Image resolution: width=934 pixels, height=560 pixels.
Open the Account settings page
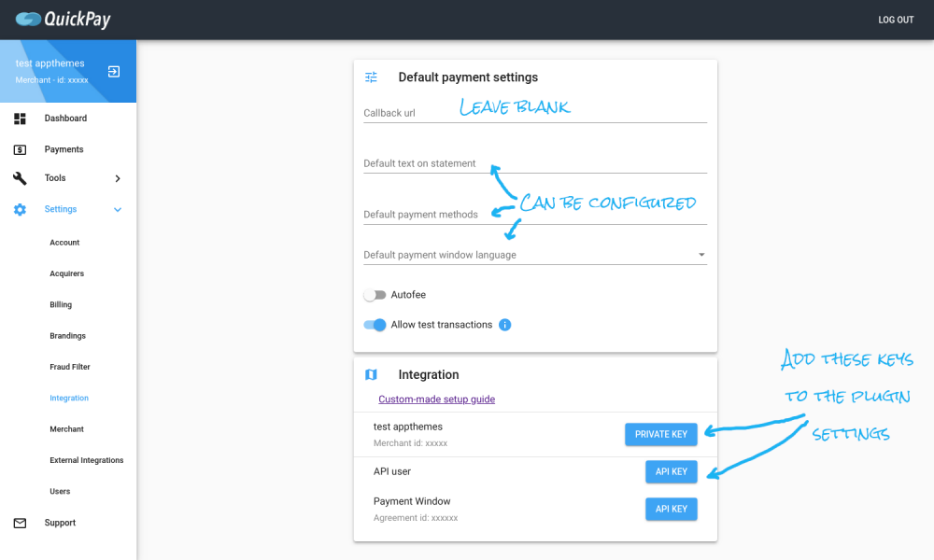[64, 243]
